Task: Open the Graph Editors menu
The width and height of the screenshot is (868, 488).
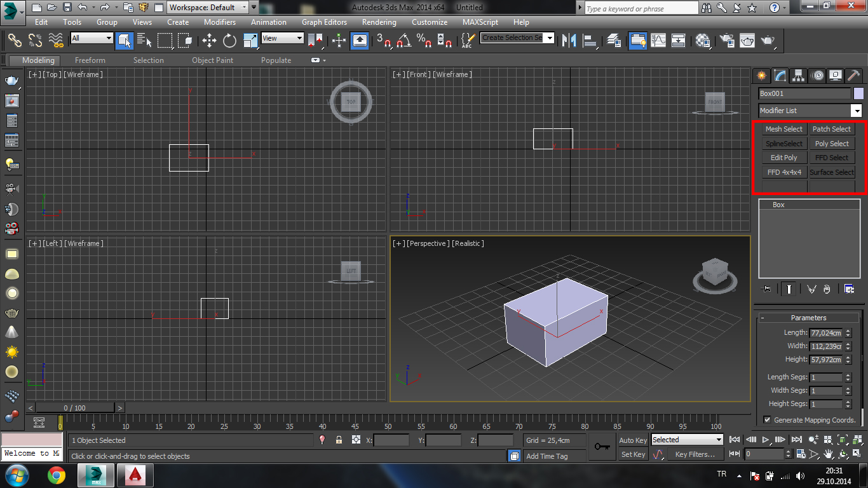Action: [324, 22]
